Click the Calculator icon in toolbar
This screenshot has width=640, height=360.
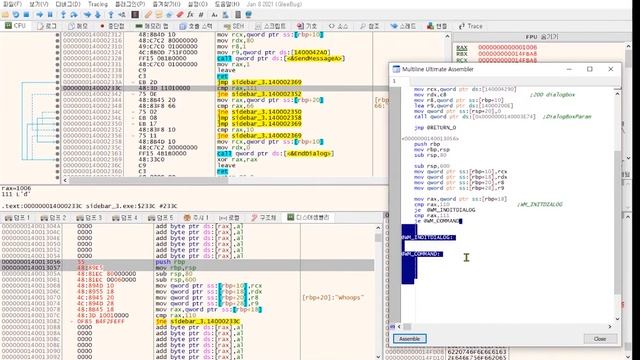tap(238, 15)
